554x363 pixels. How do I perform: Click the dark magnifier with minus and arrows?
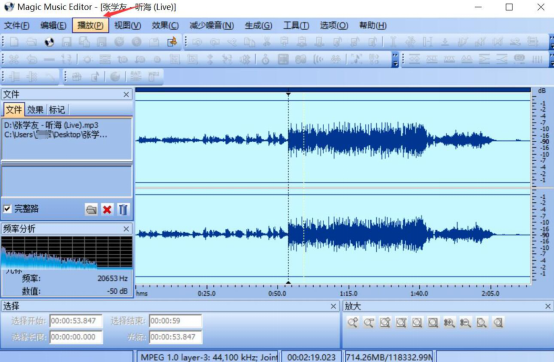tap(465, 322)
